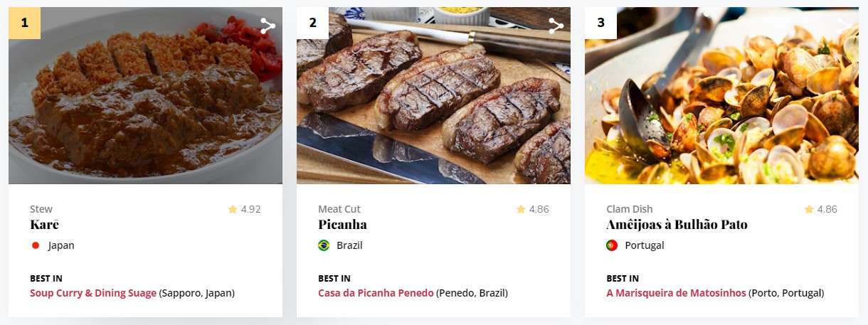Image resolution: width=868 pixels, height=325 pixels.
Task: Click the curry photo on the Karē card
Action: click(145, 107)
